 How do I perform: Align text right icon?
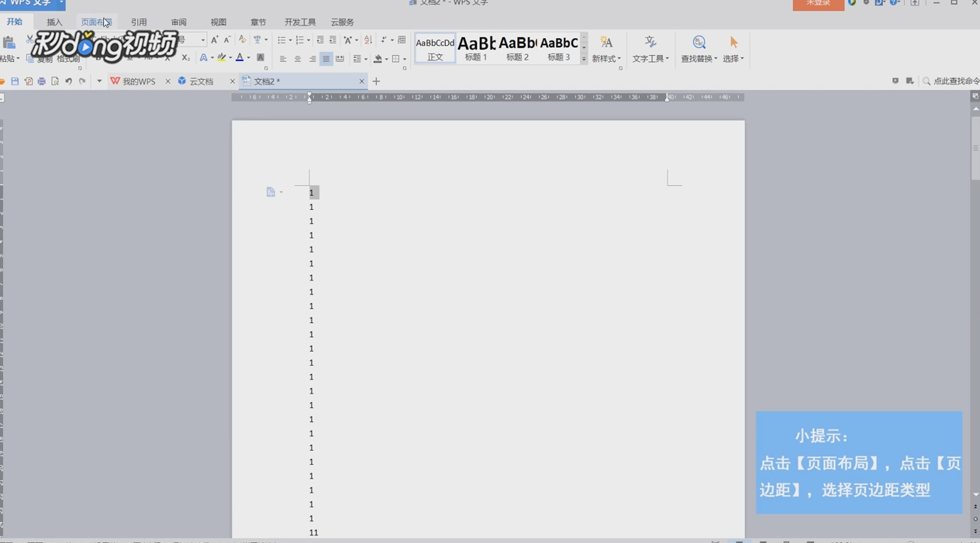coord(312,59)
